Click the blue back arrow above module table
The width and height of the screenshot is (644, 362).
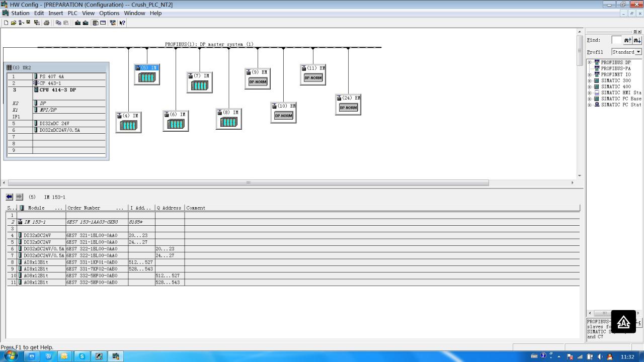10,197
